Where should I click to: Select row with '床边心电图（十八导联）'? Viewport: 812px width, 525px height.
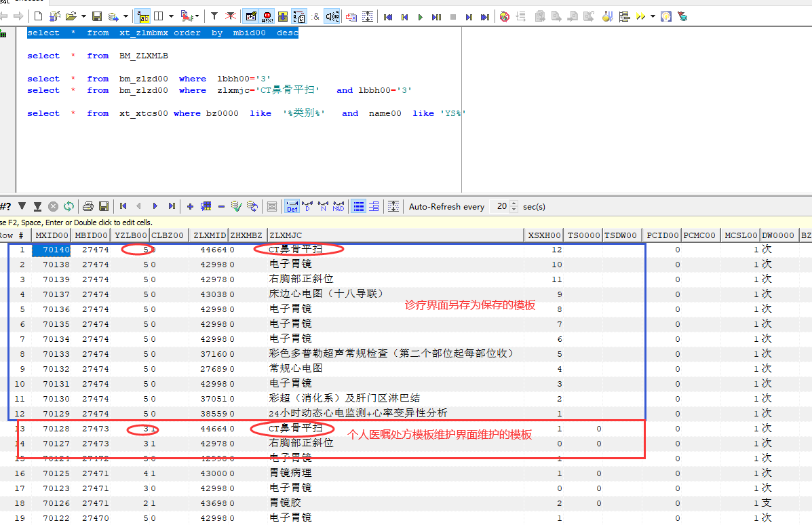pos(406,294)
